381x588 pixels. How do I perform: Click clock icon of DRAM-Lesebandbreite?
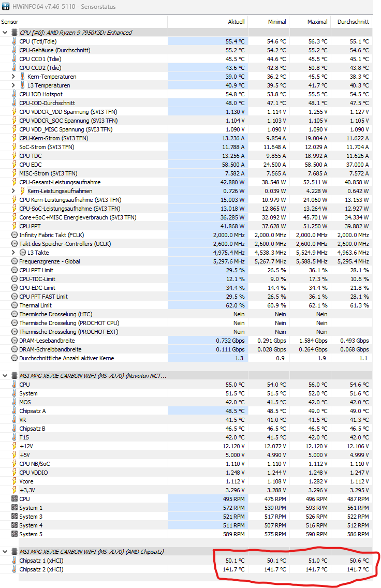pos(14,341)
